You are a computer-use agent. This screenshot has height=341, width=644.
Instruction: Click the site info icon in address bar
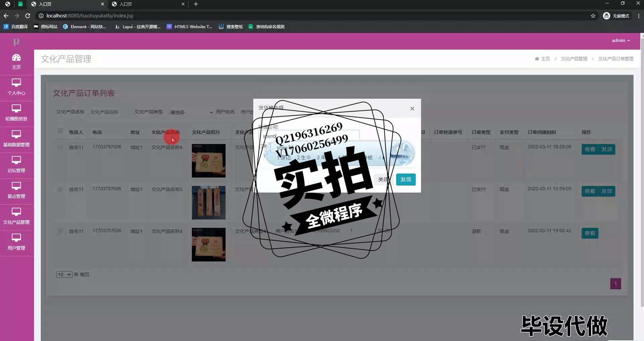tap(41, 16)
